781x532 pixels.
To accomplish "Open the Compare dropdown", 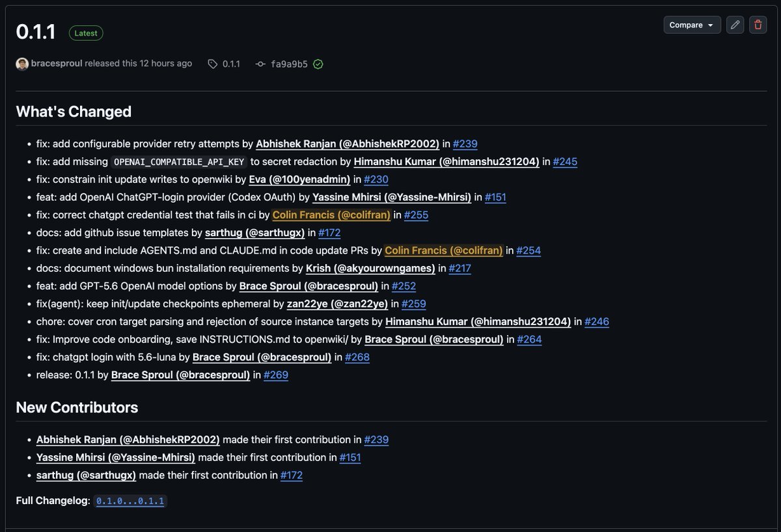I will [x=692, y=25].
